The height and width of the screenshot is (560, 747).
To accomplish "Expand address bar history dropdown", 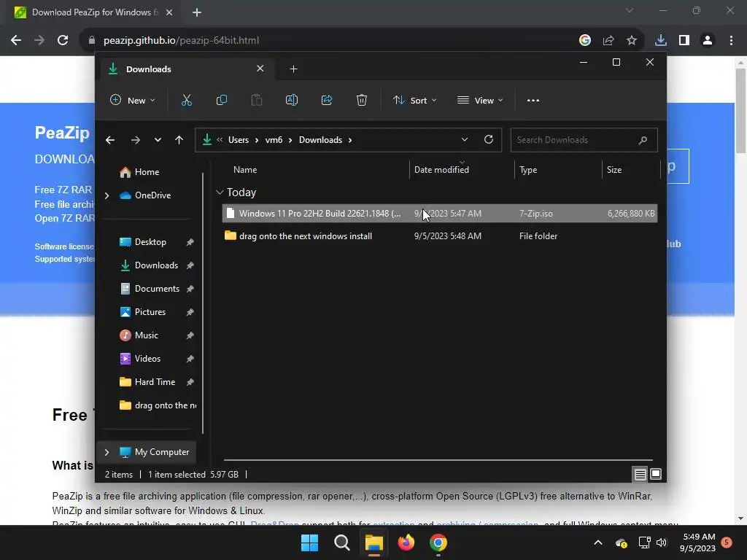I will tap(465, 139).
